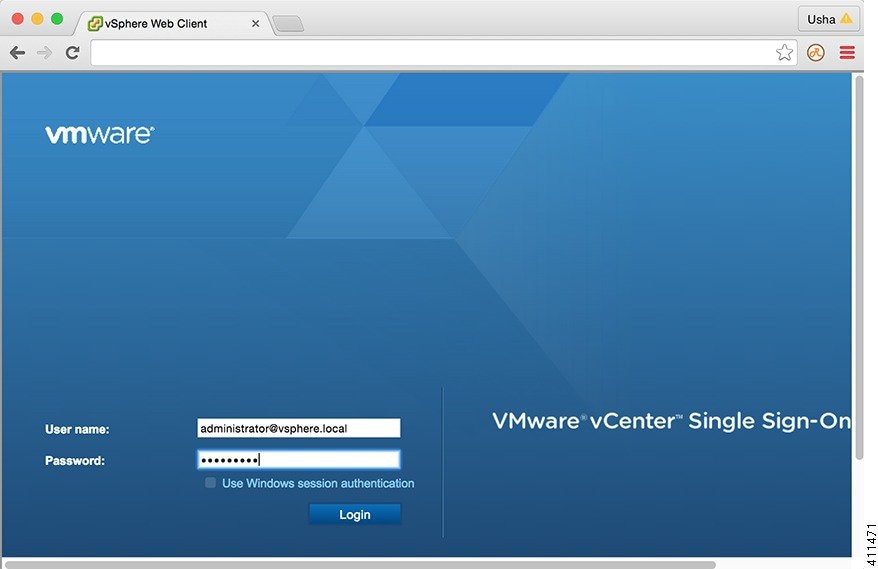Click the Password input field
Viewport: 878px width, 569px height.
point(299,460)
